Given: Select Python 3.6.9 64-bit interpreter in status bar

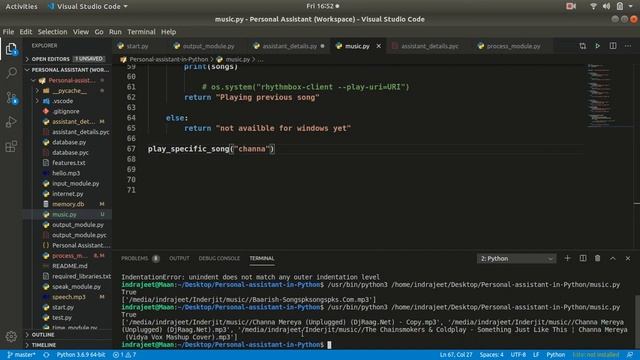Looking at the screenshot, I should click(81, 355).
